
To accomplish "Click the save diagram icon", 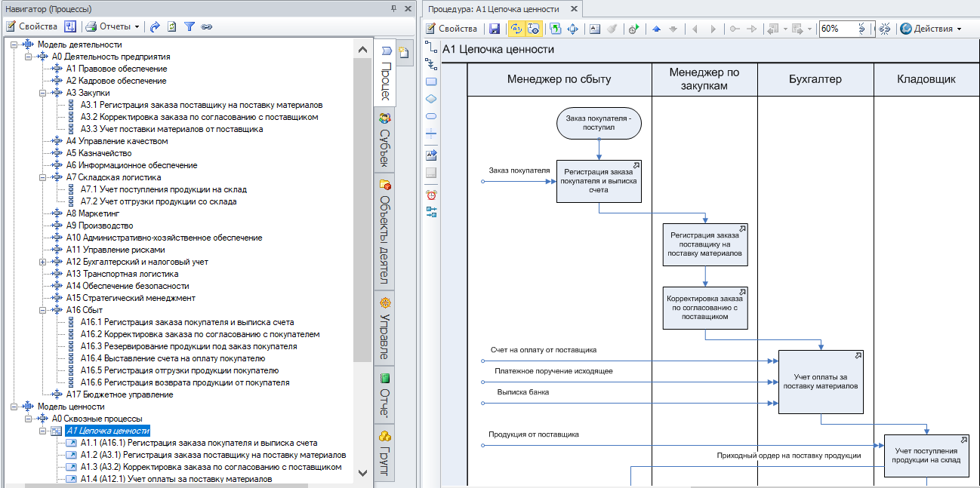I will (x=495, y=29).
